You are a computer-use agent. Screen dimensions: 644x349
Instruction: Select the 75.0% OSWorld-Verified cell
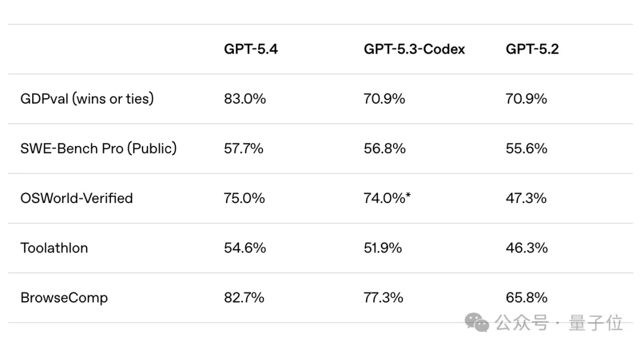click(244, 198)
